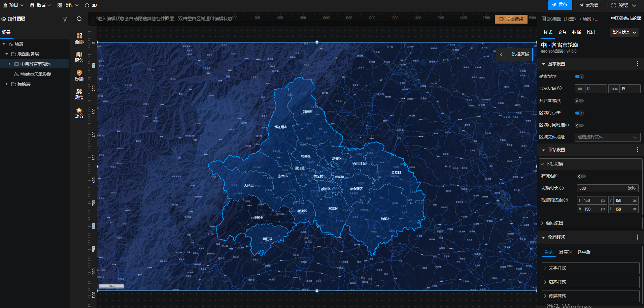
Task: Open the 默认状态 state dropdown
Action: 624,32
